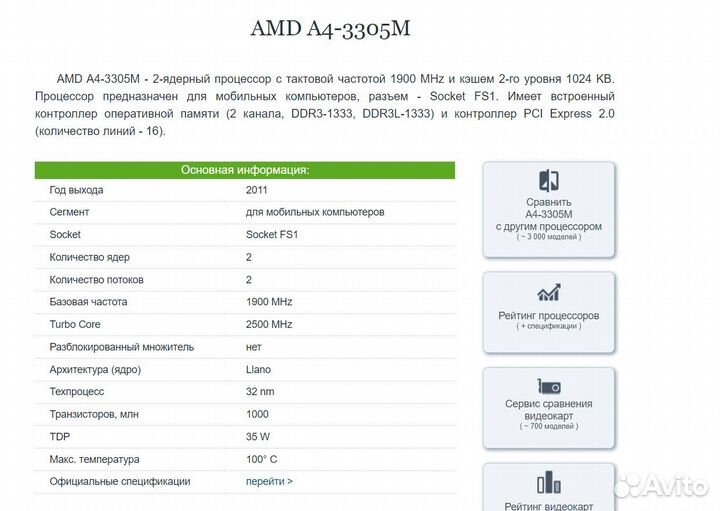The height and width of the screenshot is (511, 720).
Task: Click the 'Архитектура (ядро)' Llano row
Action: point(245,369)
